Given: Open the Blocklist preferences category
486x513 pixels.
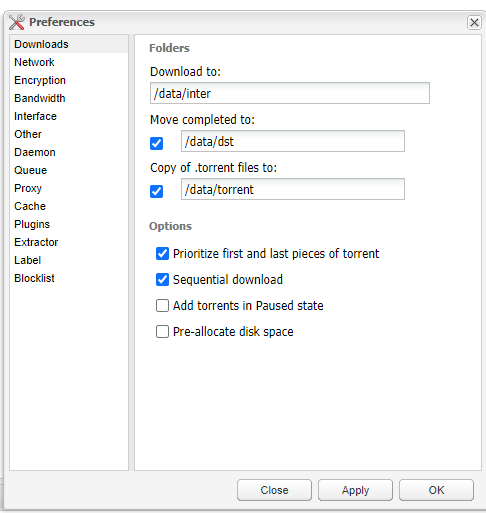Looking at the screenshot, I should point(69,278).
